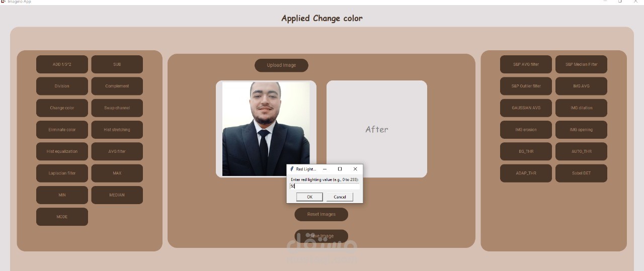
Task: Click the Save Image button
Action: point(321,236)
